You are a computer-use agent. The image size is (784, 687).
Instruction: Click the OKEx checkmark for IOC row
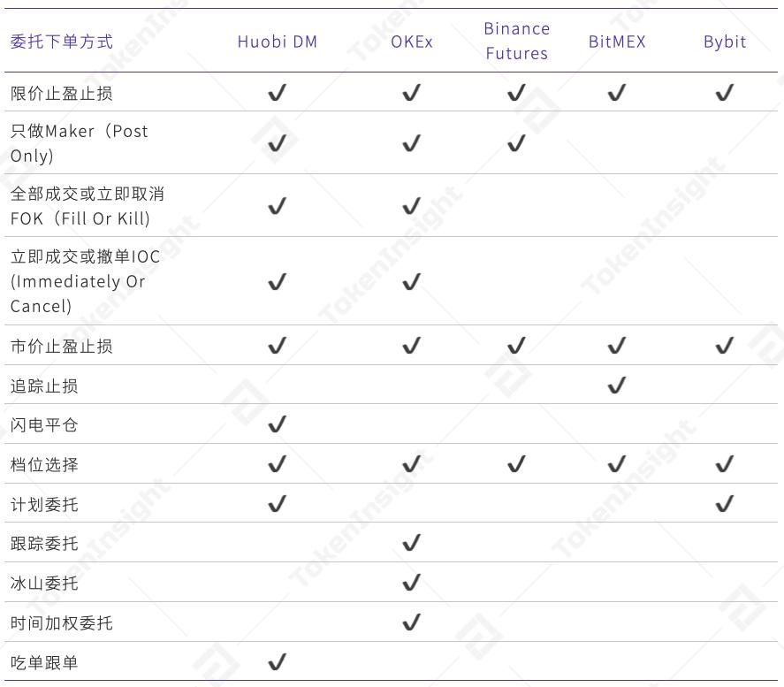point(411,281)
